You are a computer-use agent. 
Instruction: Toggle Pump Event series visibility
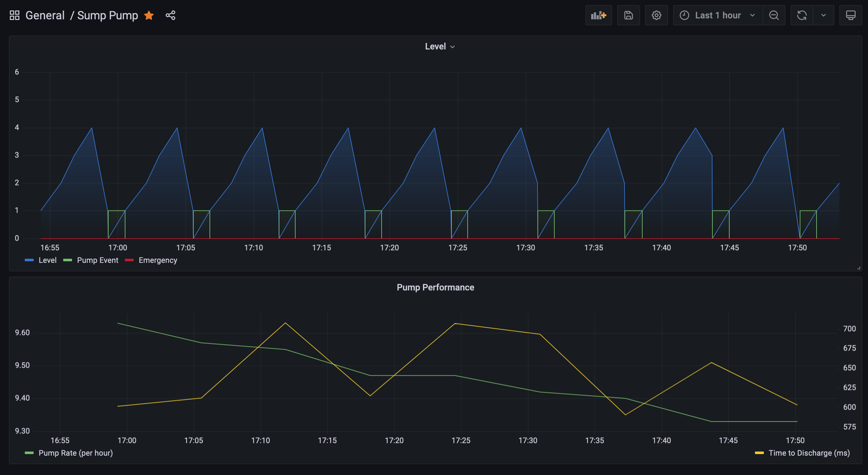point(97,260)
